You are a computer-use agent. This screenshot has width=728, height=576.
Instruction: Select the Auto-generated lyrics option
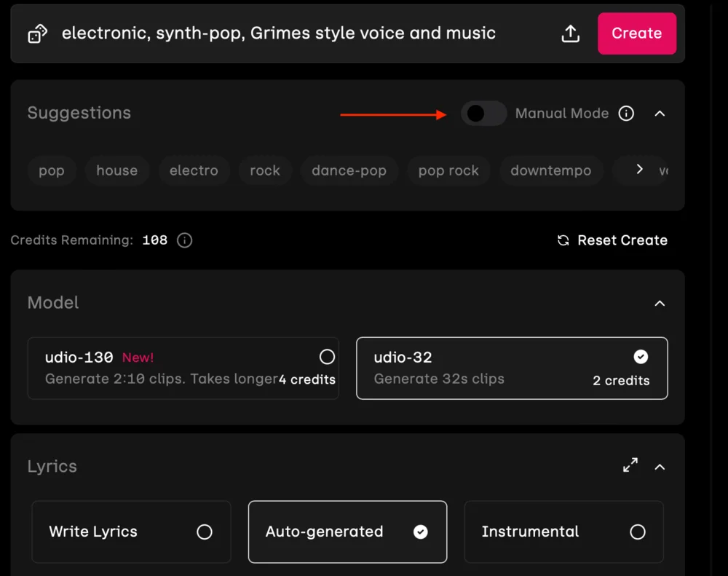point(347,532)
